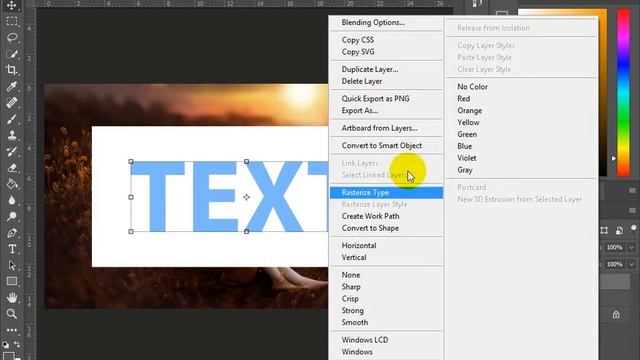Choose Copy CSS menu entry

[x=358, y=40]
